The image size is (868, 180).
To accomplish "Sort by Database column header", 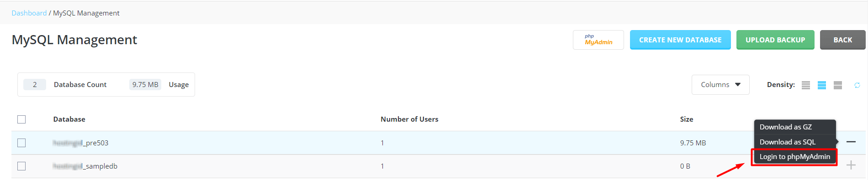I will (x=69, y=119).
